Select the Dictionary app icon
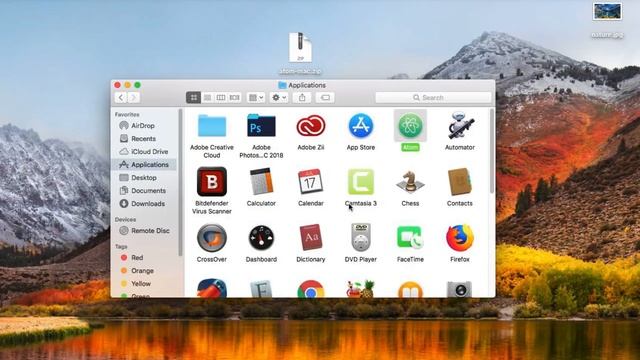Screen dimensions: 640x360 (x=311, y=238)
